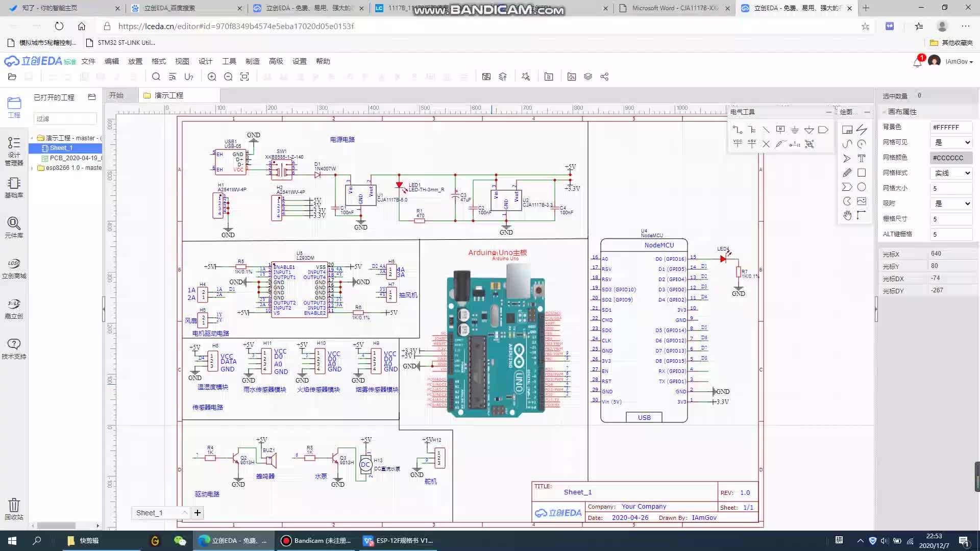Select the Text tool in drawing tools
980x551 pixels.
click(x=862, y=158)
